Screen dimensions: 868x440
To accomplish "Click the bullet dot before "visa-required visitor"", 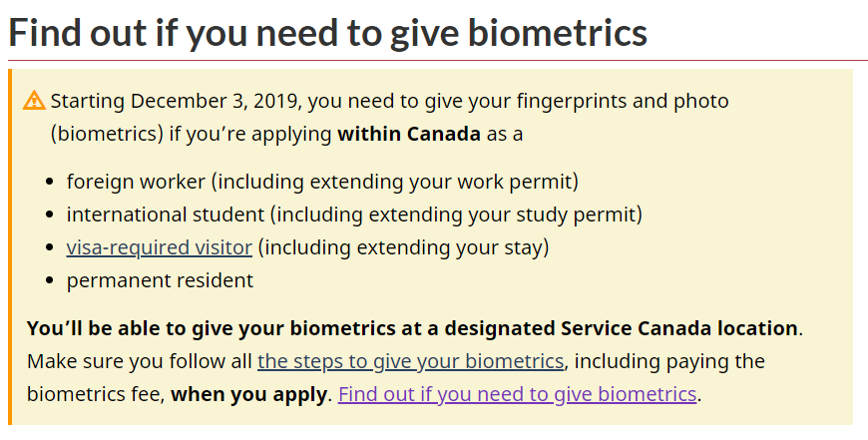I will click(50, 247).
